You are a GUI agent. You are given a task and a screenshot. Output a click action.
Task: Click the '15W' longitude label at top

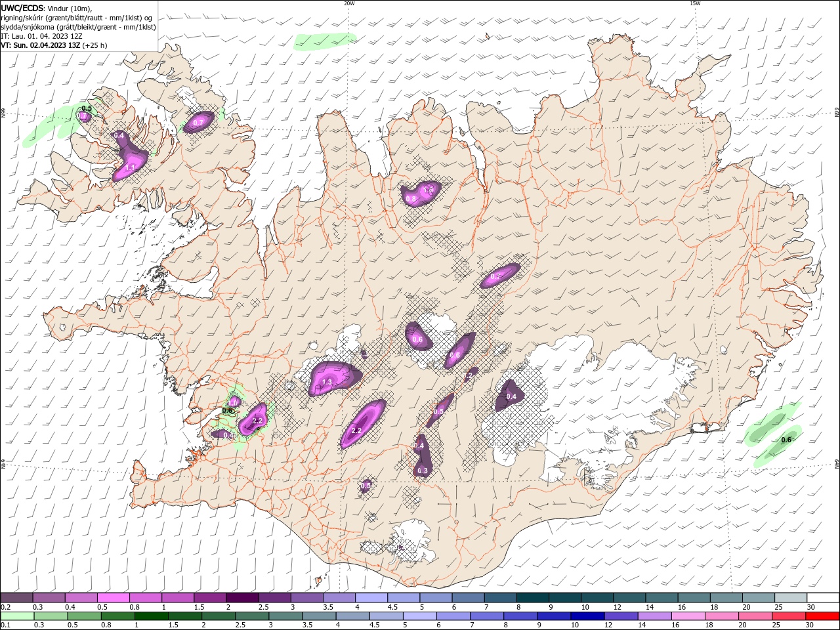coord(695,3)
